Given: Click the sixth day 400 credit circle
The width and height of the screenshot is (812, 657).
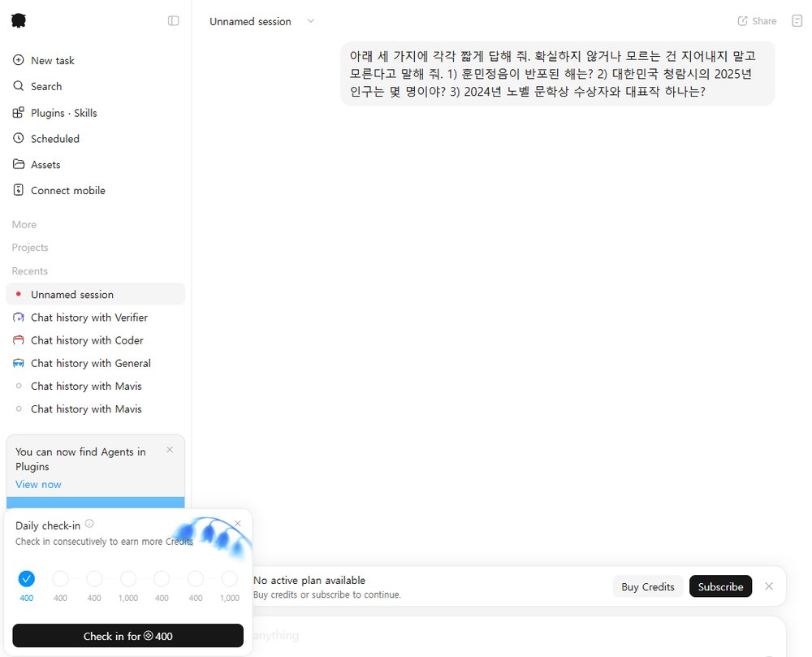Looking at the screenshot, I should coord(195,578).
